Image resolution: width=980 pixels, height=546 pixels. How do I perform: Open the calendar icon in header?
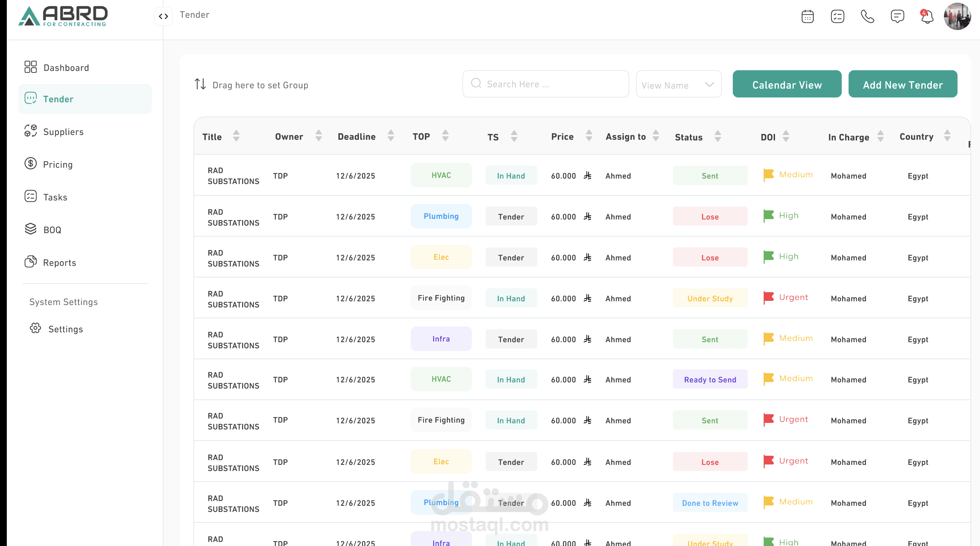click(807, 16)
